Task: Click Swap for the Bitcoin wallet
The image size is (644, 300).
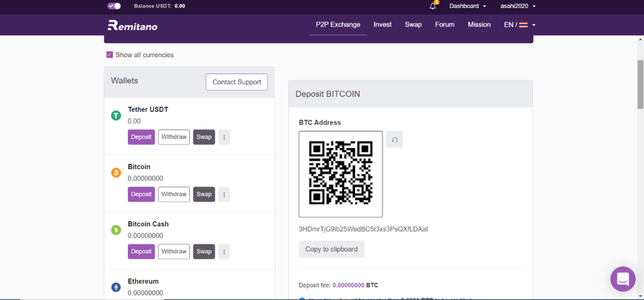Action: point(204,194)
